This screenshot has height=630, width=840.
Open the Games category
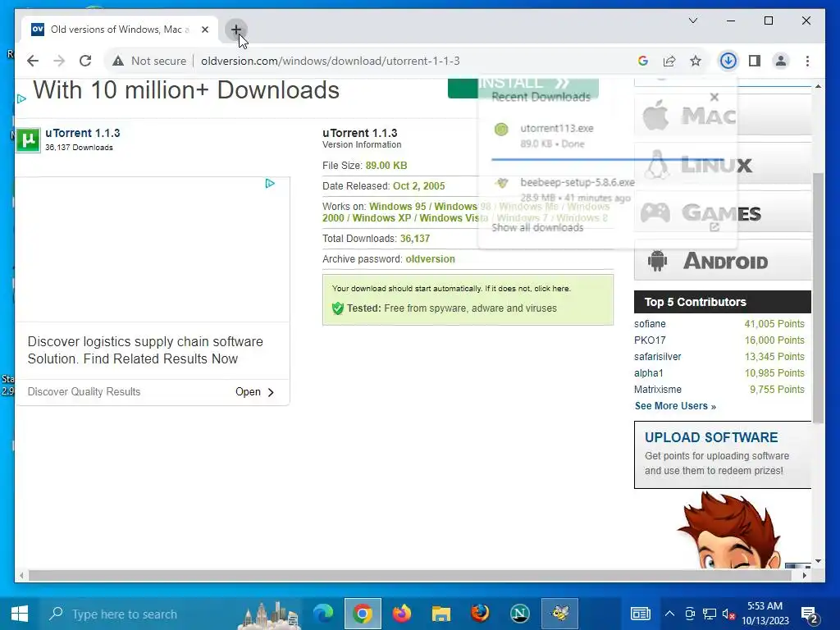pyautogui.click(x=723, y=212)
